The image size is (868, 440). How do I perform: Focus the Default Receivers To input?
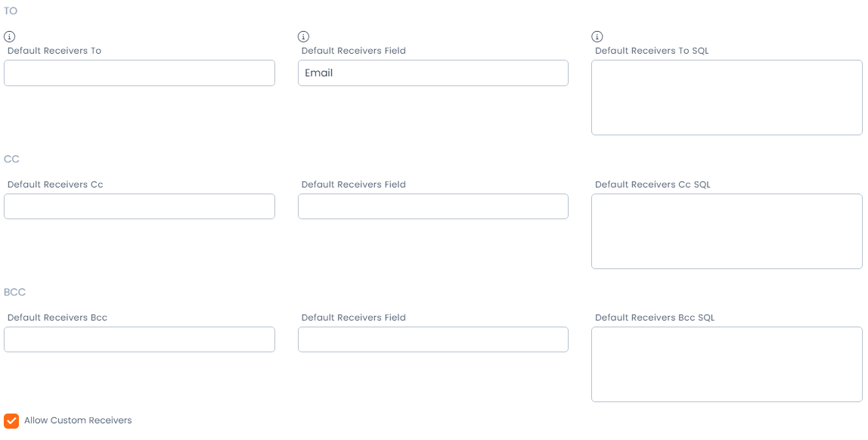pyautogui.click(x=139, y=73)
